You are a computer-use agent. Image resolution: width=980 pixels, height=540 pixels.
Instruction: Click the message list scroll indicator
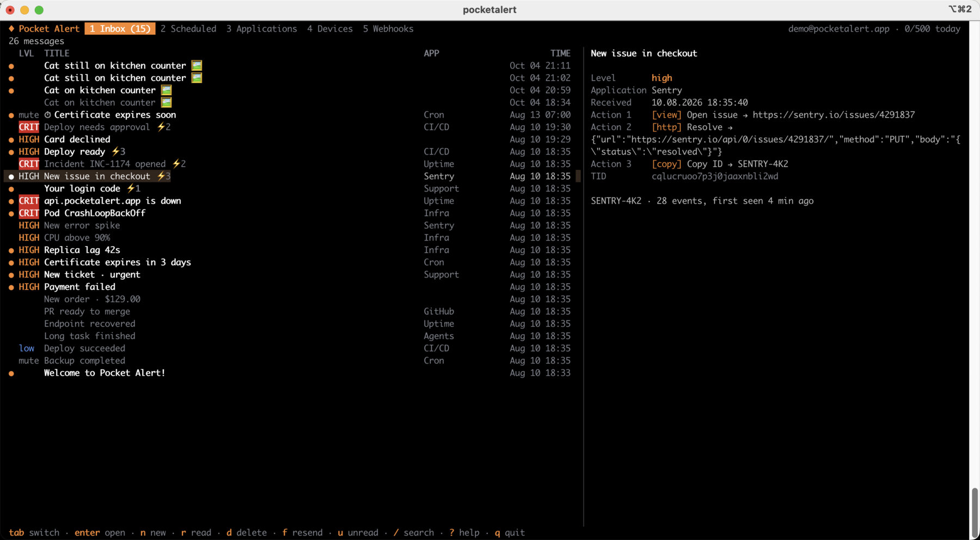pos(578,176)
